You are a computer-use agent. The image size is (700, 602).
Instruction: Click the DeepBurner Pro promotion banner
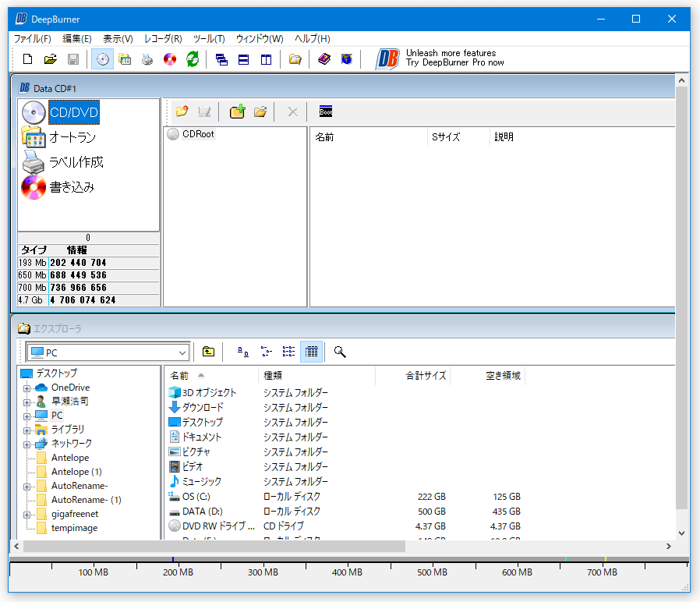coord(440,58)
